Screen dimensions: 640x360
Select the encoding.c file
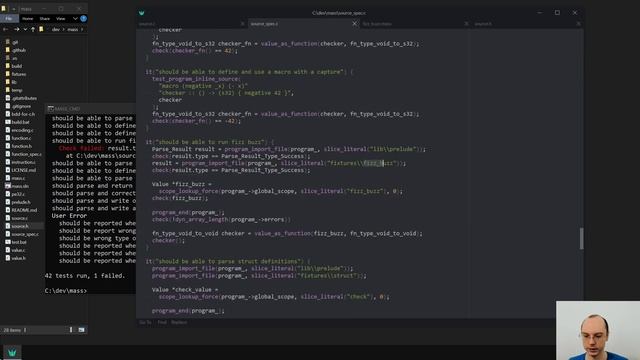click(22, 130)
